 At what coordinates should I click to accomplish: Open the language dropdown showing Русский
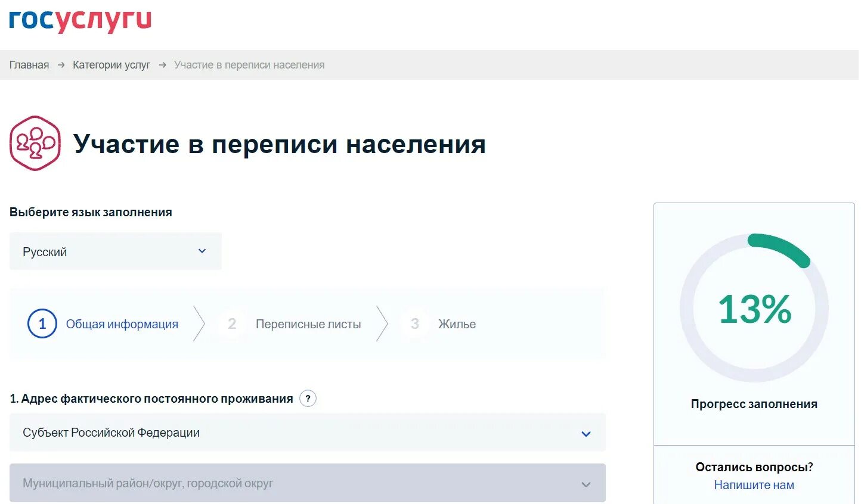click(116, 251)
